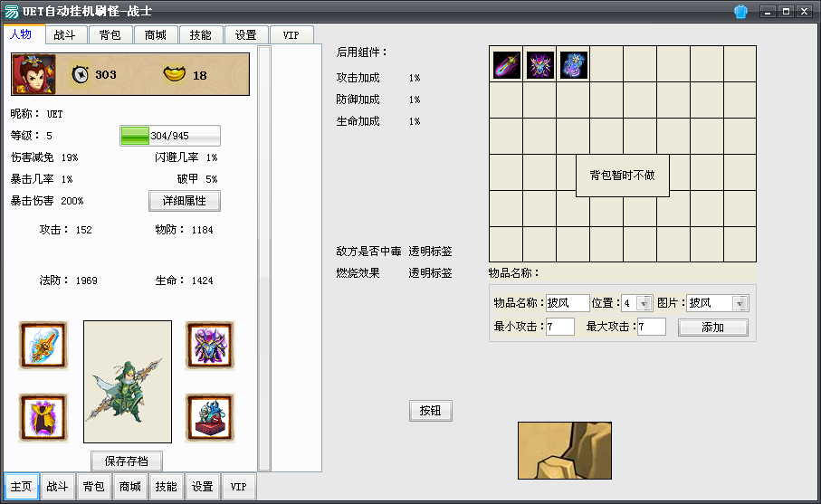This screenshot has height=504, width=821.
Task: Select the purple armor equipment slot
Action: [209, 346]
